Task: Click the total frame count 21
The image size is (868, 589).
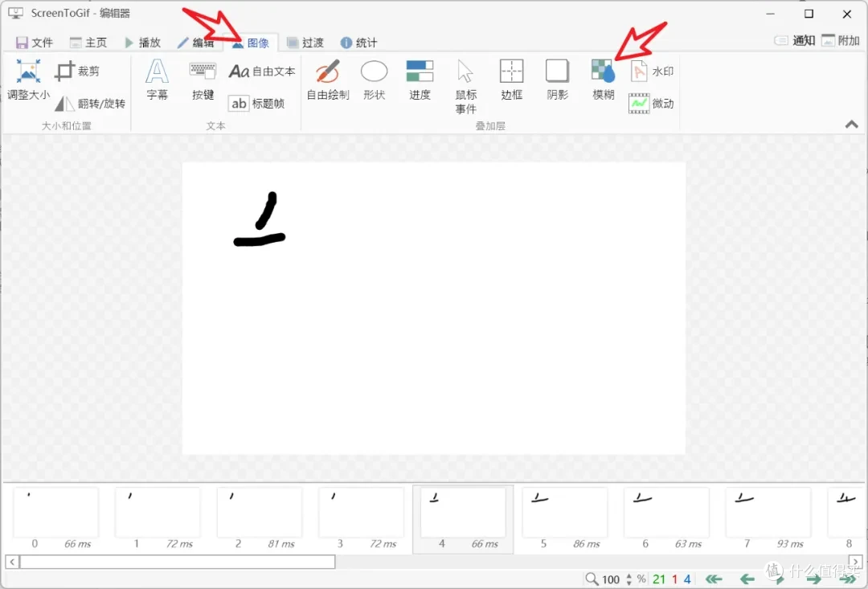Action: coord(659,579)
